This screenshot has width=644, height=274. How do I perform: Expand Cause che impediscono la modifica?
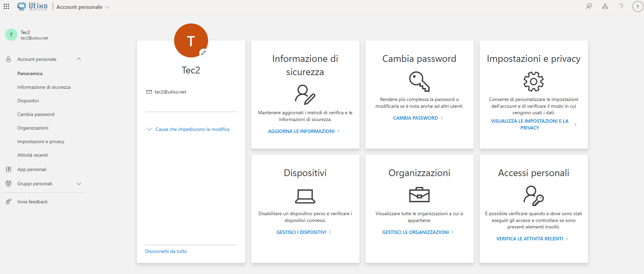(188, 129)
